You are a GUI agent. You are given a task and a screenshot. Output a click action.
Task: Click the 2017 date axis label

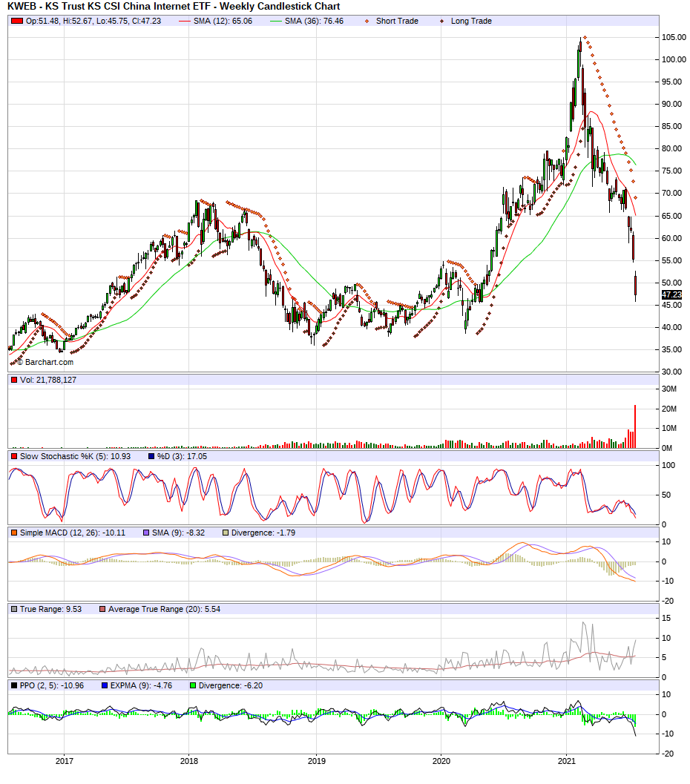click(64, 761)
